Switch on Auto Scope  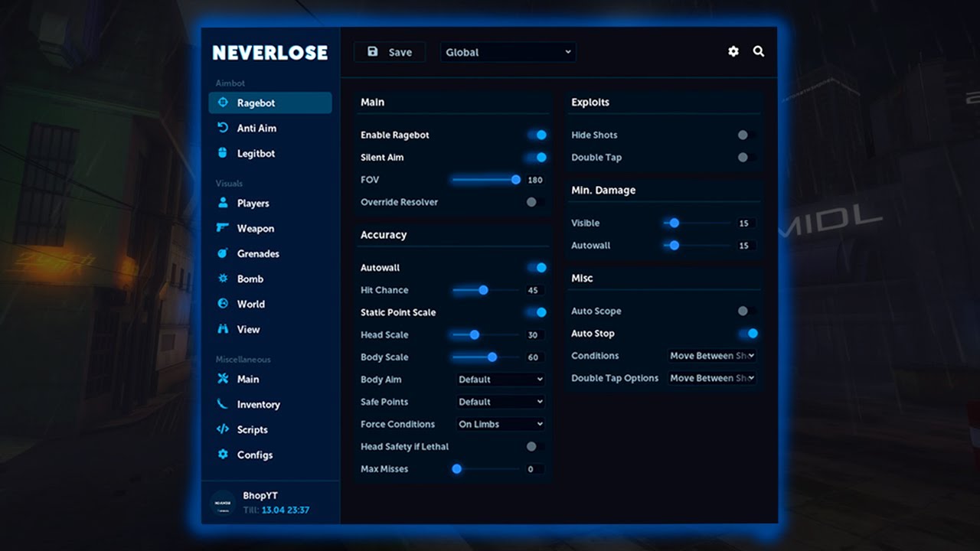pos(747,311)
